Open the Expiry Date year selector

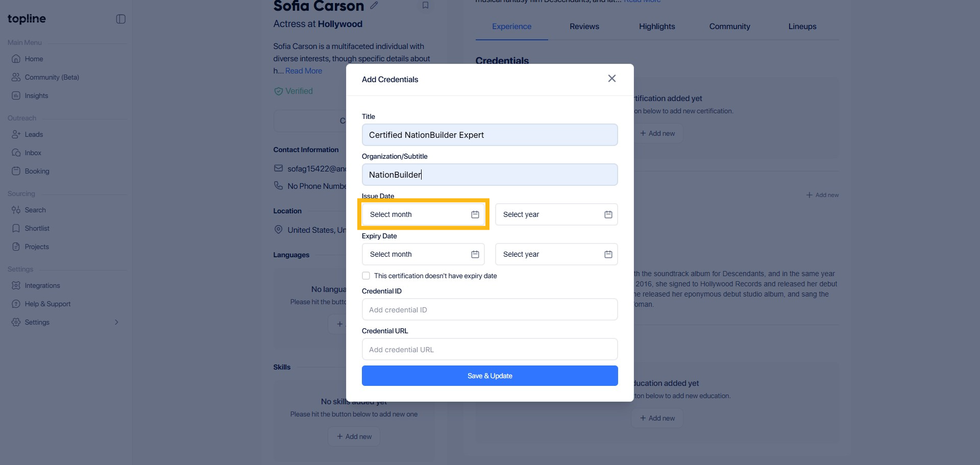pyautogui.click(x=556, y=254)
